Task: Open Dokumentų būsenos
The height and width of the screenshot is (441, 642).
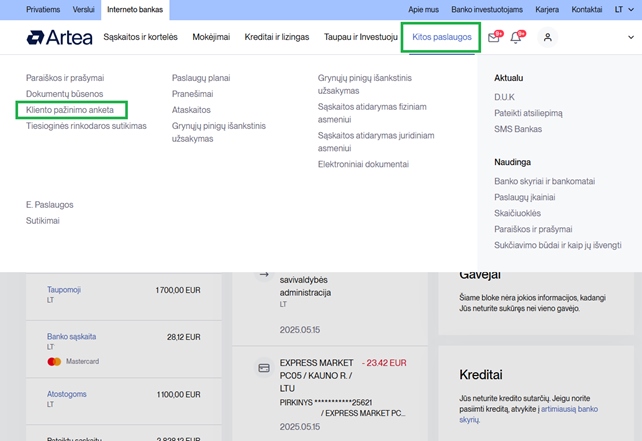Action: (65, 94)
